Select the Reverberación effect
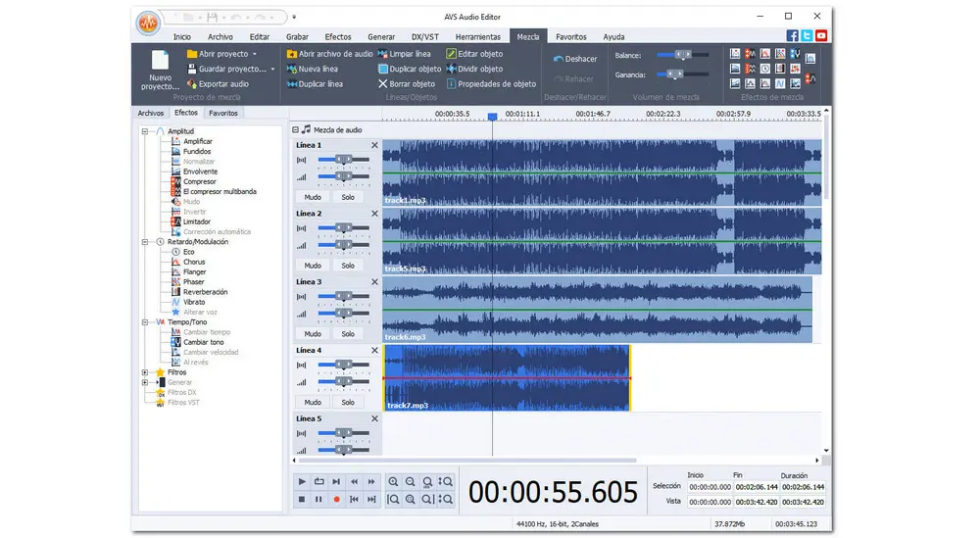This screenshot has width=980, height=538. pyautogui.click(x=205, y=292)
